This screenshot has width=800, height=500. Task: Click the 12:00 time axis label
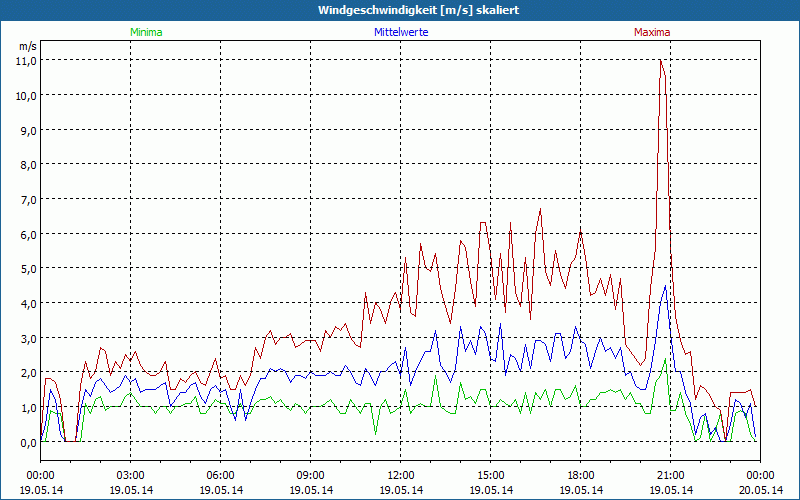[x=401, y=476]
